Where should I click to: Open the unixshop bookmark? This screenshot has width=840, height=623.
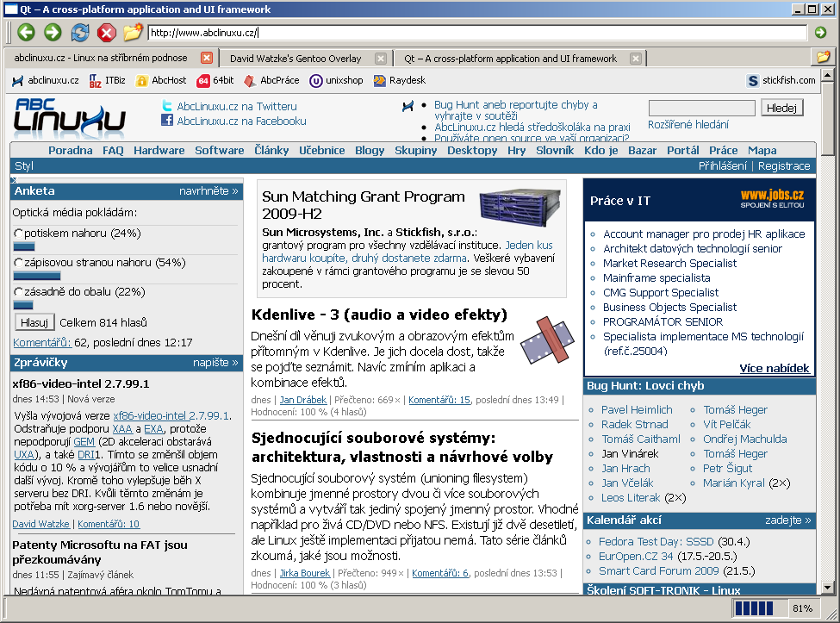click(336, 80)
